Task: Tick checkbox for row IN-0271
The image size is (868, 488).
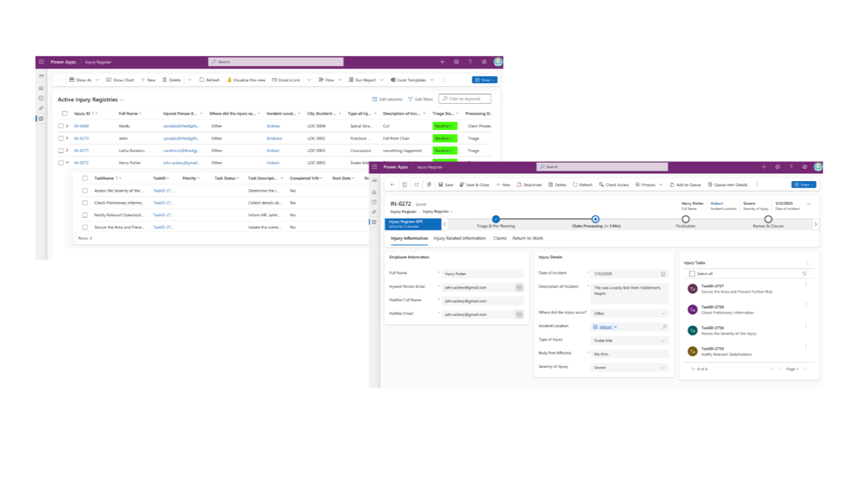Action: (60, 150)
